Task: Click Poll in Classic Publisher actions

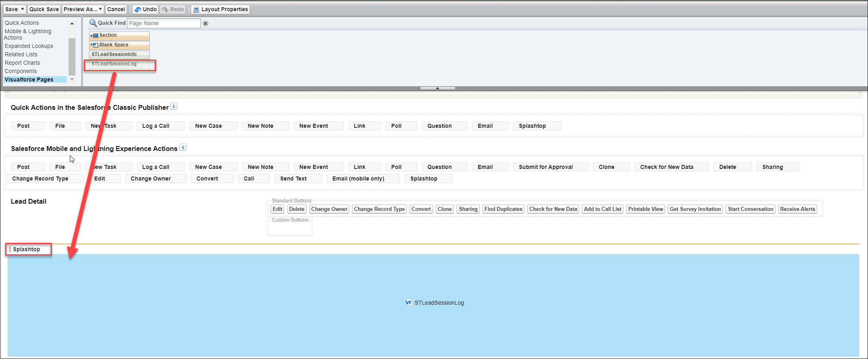Action: (x=401, y=126)
